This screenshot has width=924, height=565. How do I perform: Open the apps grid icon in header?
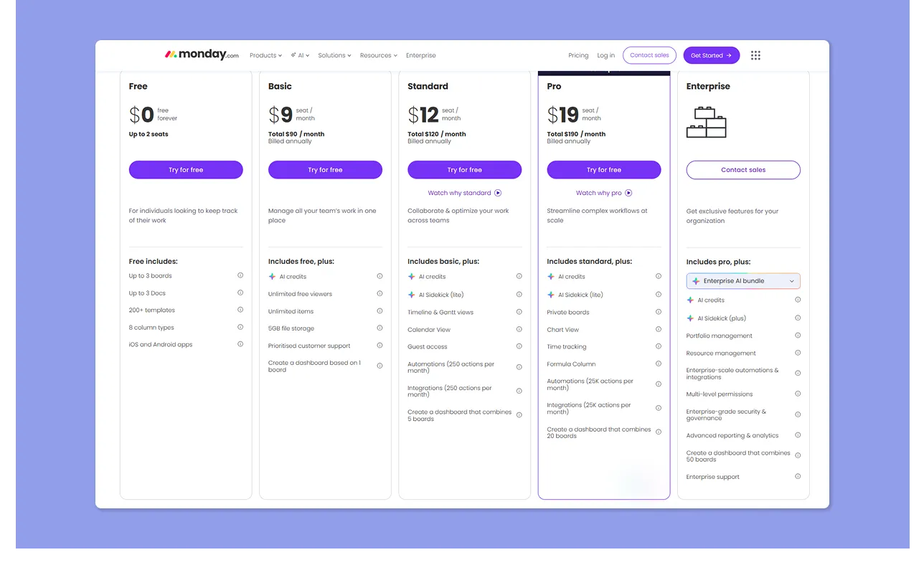click(x=755, y=55)
